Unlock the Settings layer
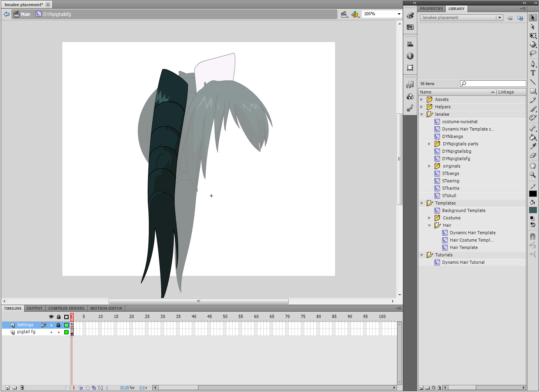540x392 pixels. coord(58,325)
